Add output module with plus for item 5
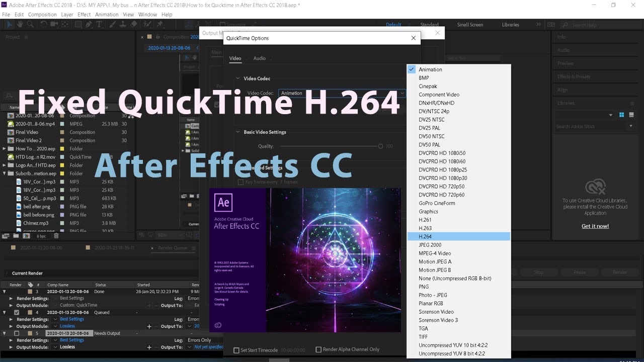Image resolution: width=644 pixels, height=362 pixels. pyautogui.click(x=149, y=347)
